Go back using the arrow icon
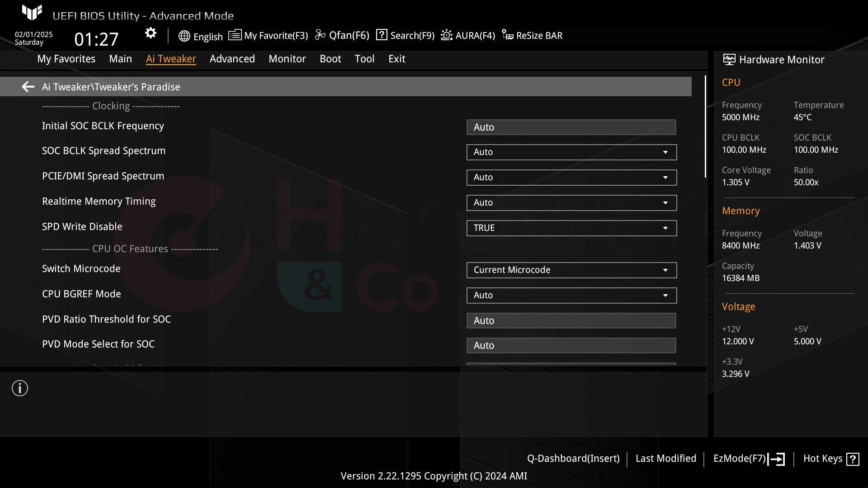The image size is (868, 488). coord(28,87)
